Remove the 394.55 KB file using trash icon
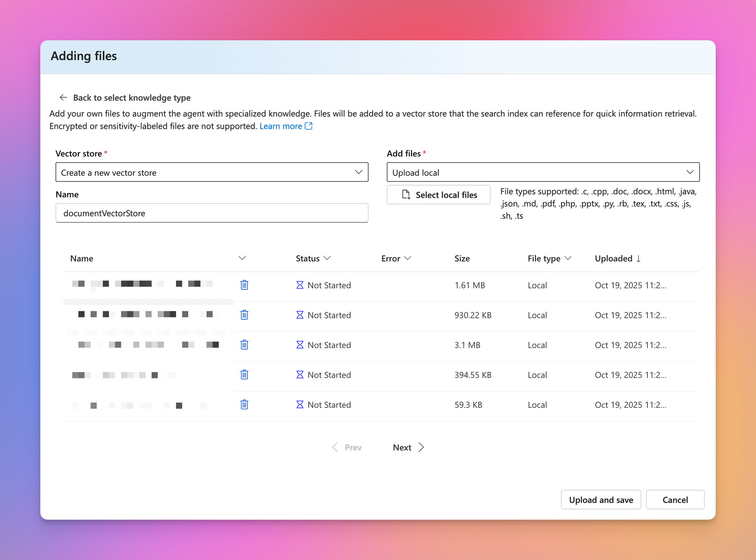 point(244,374)
